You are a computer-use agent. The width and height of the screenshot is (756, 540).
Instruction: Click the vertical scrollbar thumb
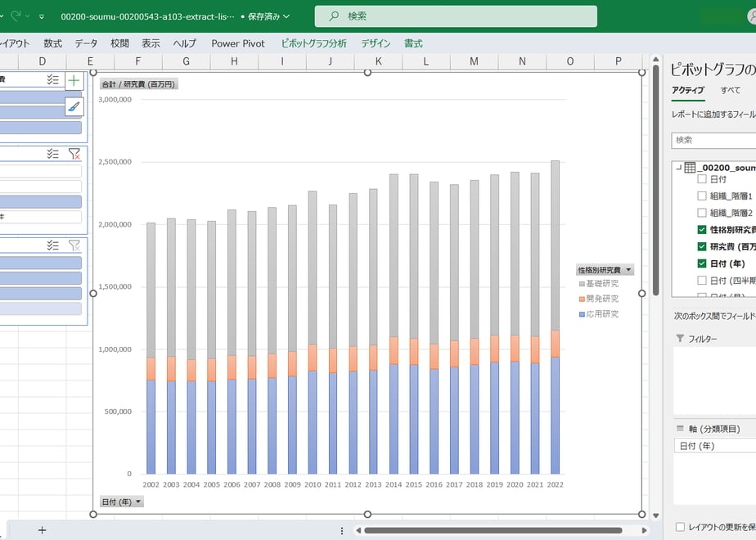point(655,180)
